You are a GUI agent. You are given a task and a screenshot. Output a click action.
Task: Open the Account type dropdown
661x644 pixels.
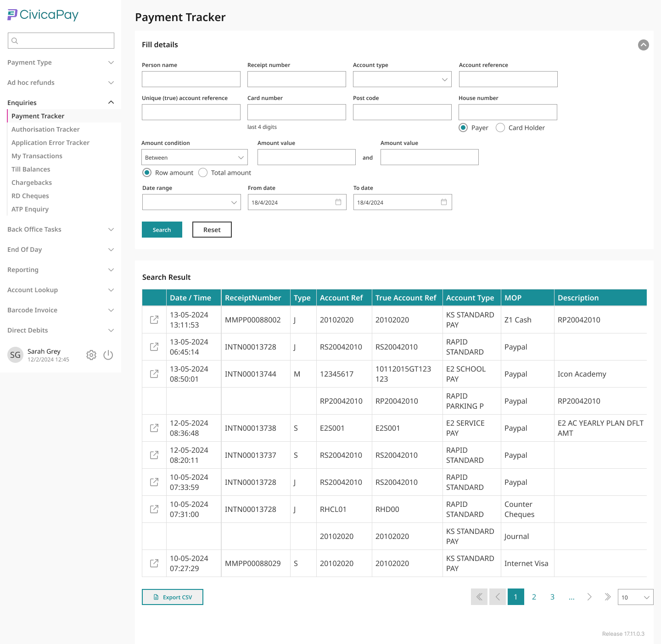[402, 79]
